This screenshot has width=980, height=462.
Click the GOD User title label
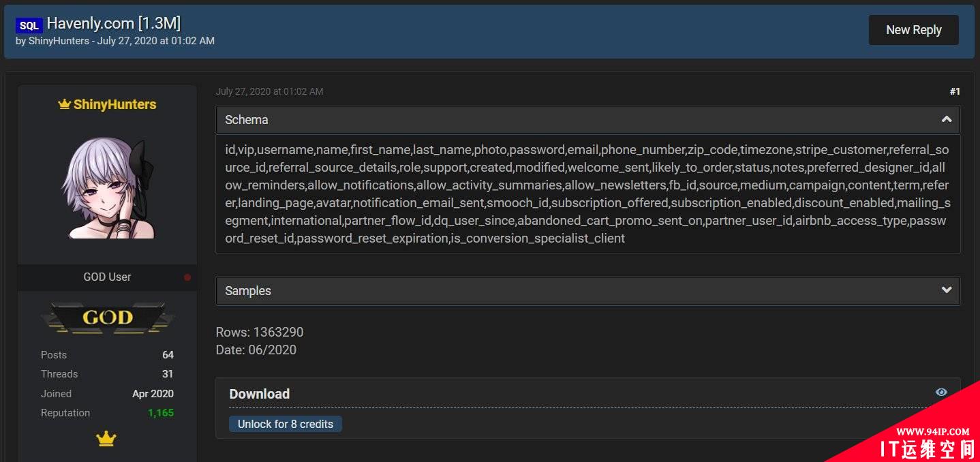107,277
